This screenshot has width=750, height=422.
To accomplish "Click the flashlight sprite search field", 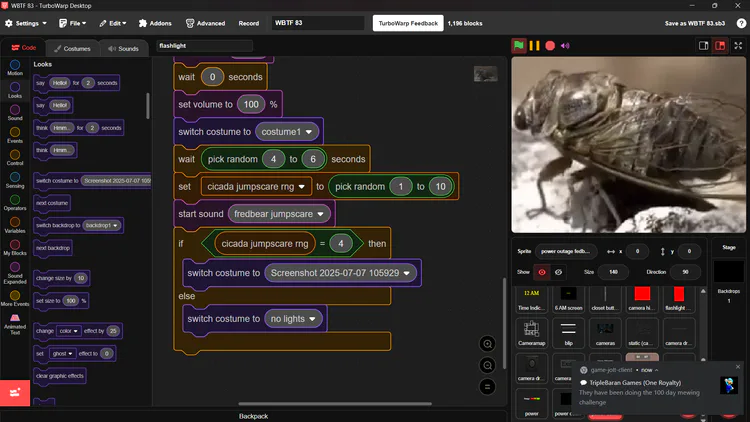I will pos(204,45).
